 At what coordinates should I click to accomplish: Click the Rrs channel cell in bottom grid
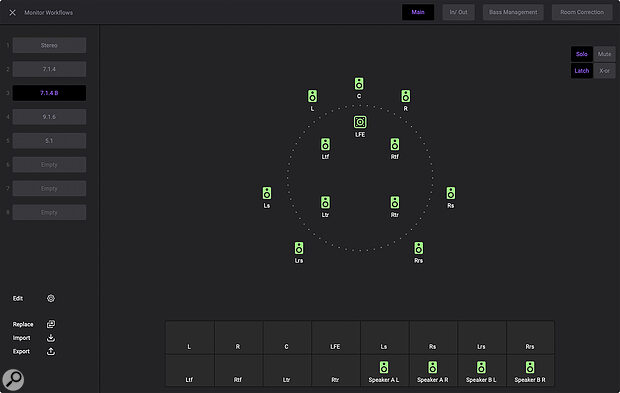tap(530, 338)
